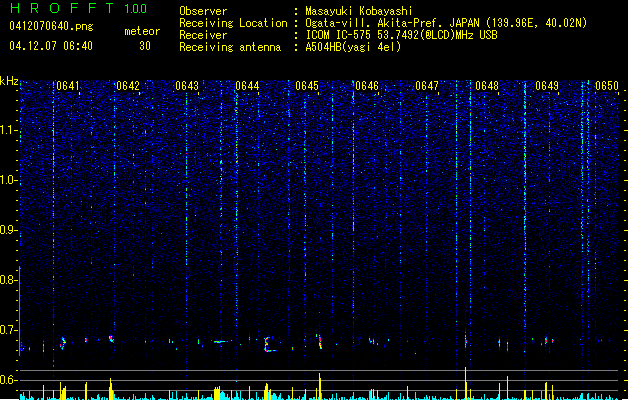Click the 0650 time marker
The width and height of the screenshot is (629, 400).
(607, 86)
